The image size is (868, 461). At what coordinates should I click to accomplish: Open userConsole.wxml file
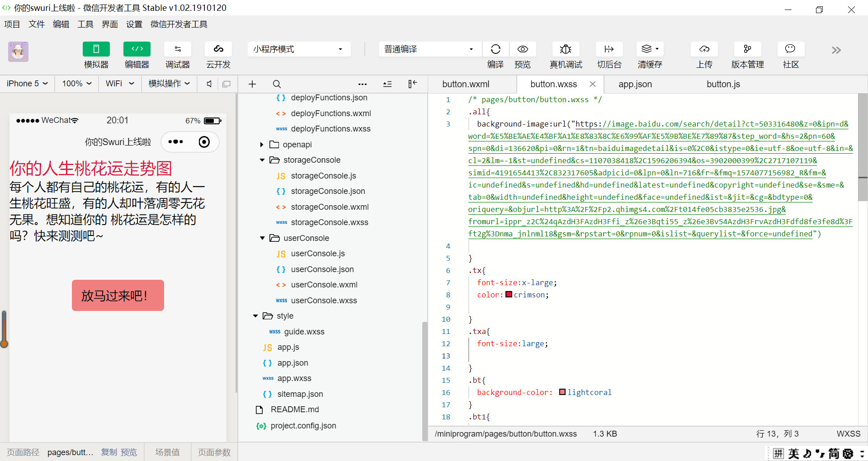coord(324,285)
